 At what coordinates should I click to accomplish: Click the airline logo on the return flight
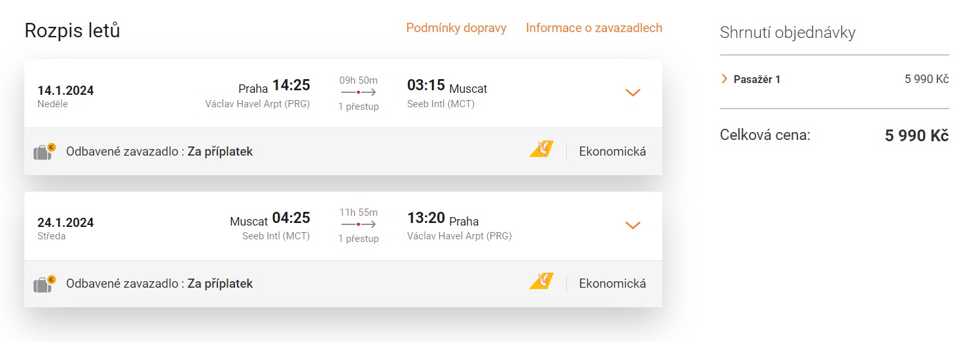[541, 282]
